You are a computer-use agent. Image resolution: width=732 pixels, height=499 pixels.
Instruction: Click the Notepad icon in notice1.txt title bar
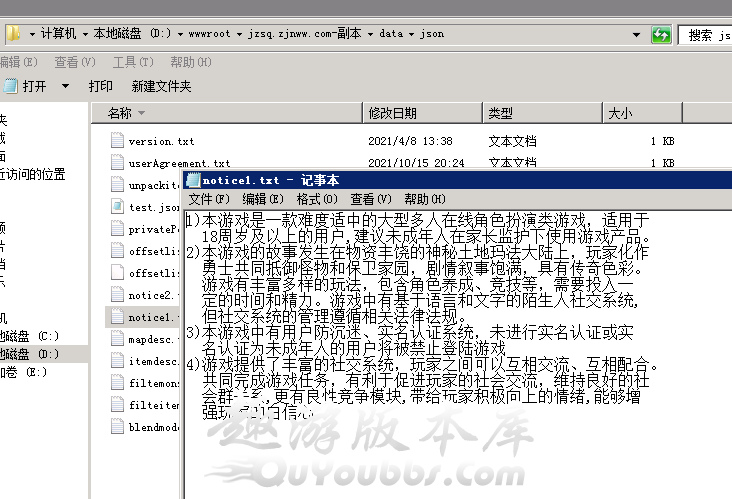193,180
